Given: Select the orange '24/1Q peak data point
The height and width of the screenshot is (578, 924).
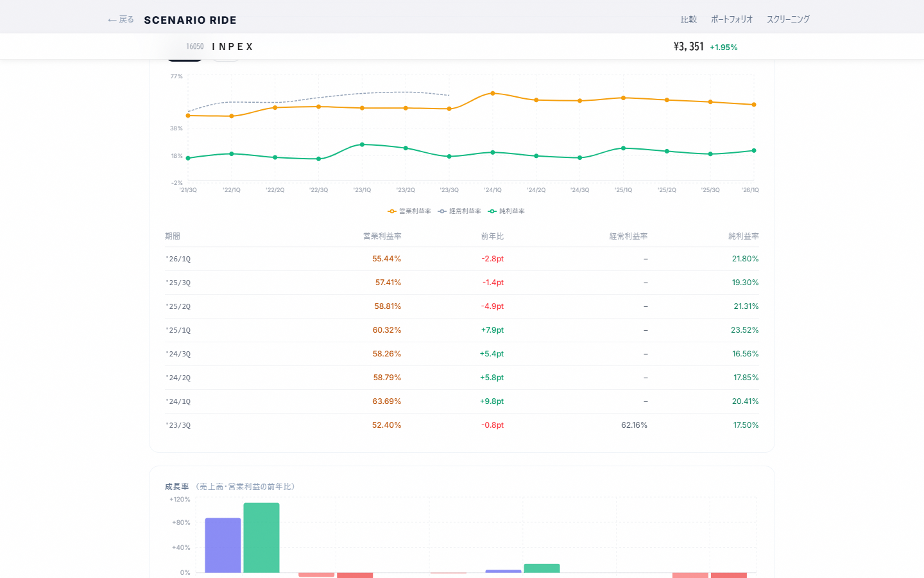Looking at the screenshot, I should [x=493, y=93].
